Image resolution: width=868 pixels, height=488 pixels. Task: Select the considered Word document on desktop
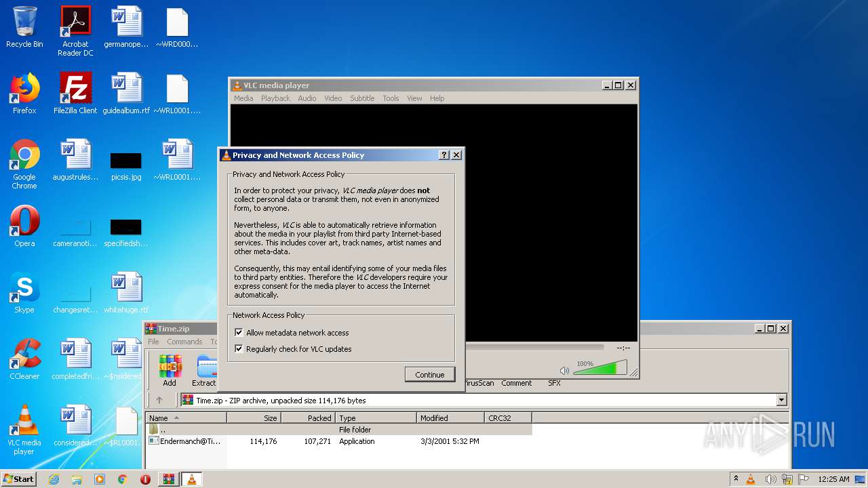tap(75, 426)
